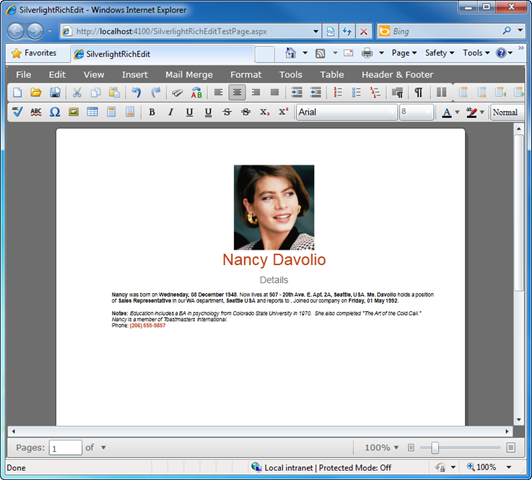This screenshot has height=480, width=532.
Task: Toggle italic formatting
Action: (171, 112)
